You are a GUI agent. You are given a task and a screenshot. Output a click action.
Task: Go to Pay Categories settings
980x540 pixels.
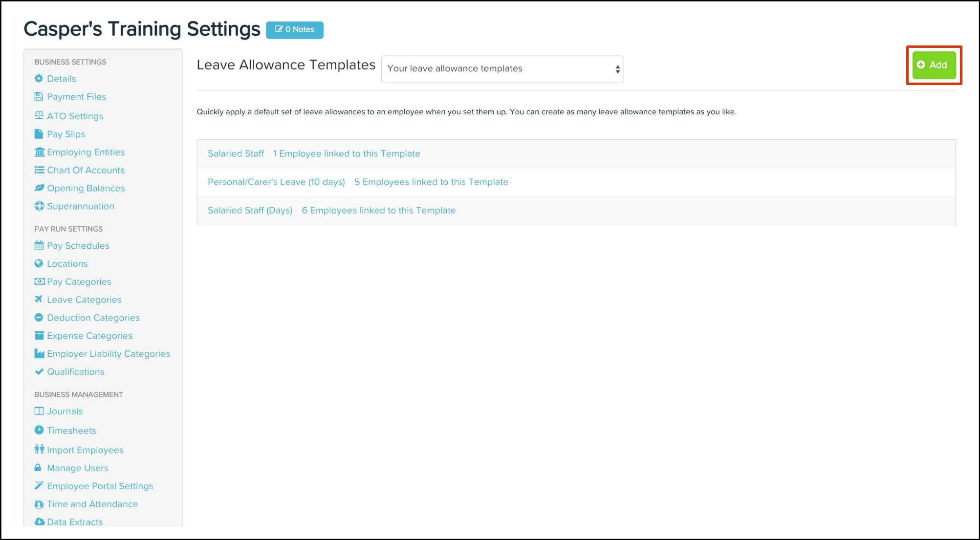point(79,281)
